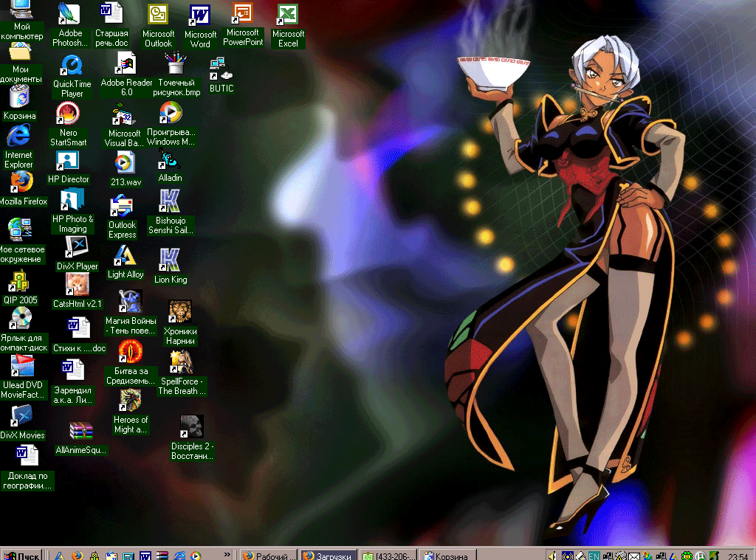Switch to the Загрузки taskbar window

329,555
